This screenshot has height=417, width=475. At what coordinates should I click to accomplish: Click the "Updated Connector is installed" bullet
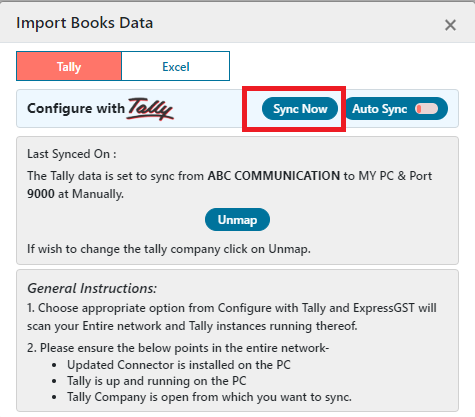coord(179,365)
